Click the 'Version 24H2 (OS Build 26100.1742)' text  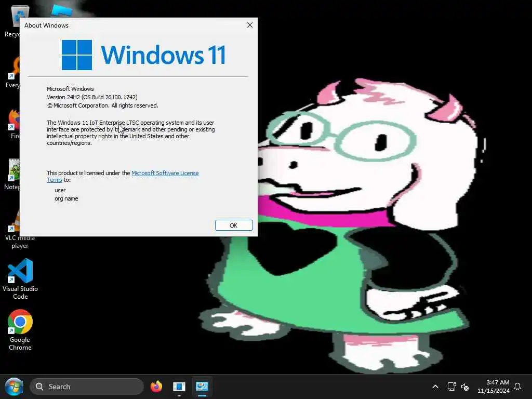click(92, 97)
